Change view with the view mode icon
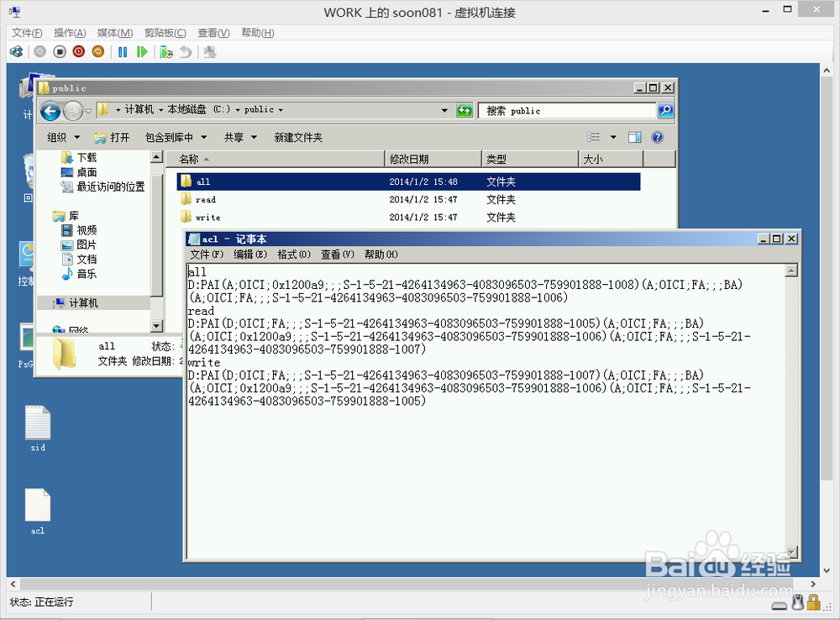 pyautogui.click(x=594, y=137)
